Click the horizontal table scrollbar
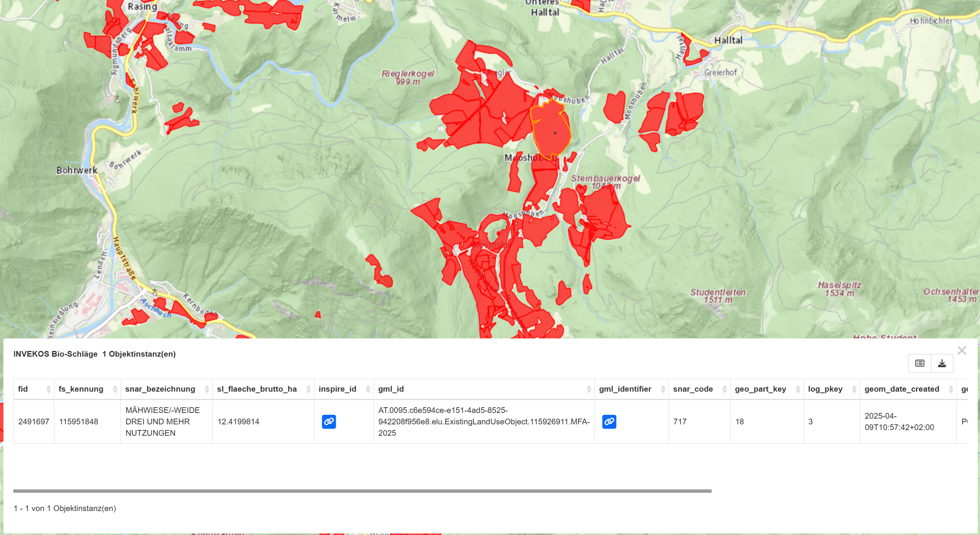The width and height of the screenshot is (980, 535). coord(362,491)
